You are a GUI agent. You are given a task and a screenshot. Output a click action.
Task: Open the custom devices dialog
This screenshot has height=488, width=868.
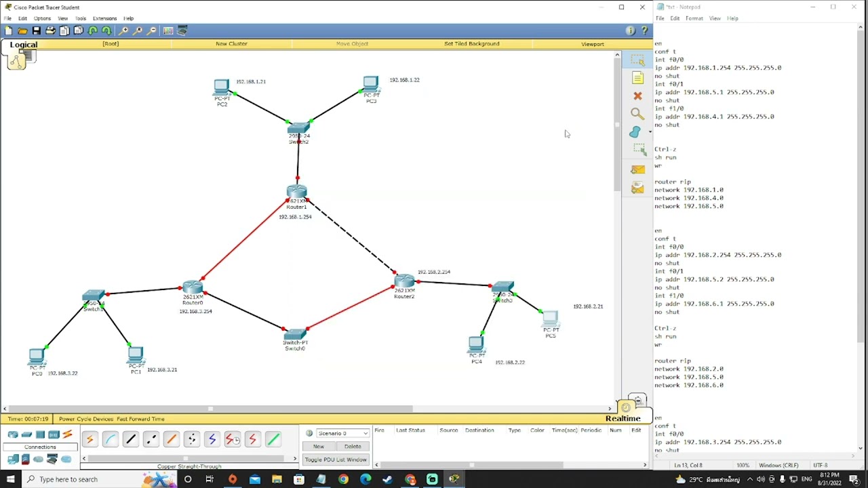pyautogui.click(x=182, y=30)
